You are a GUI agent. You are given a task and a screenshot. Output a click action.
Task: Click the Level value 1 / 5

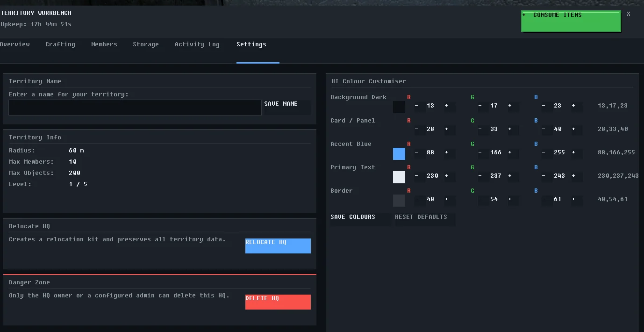78,184
